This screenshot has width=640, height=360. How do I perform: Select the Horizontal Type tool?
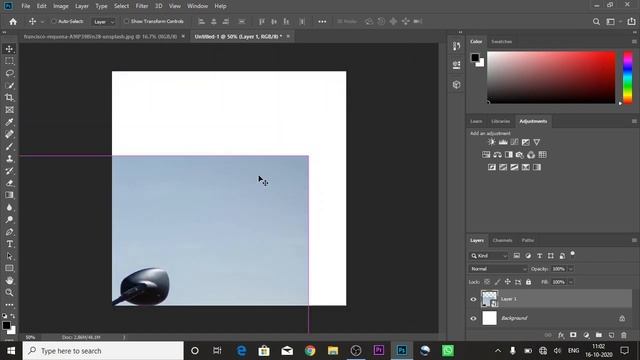[x=9, y=244]
